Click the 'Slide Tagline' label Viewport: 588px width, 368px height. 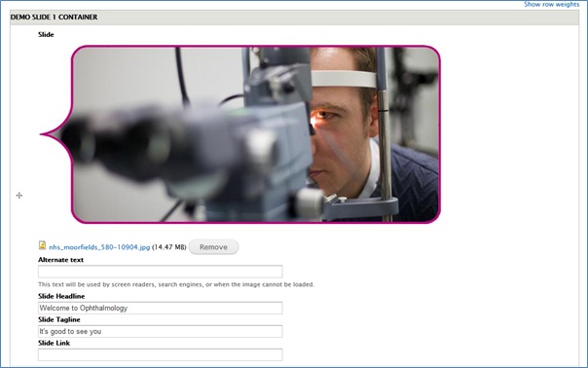[59, 319]
